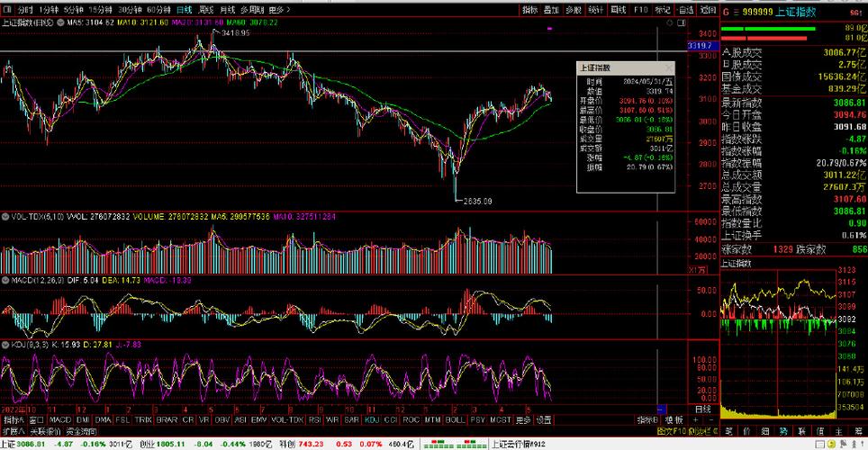Open the 画线 drawing tools
The height and width of the screenshot is (450, 868).
pyautogui.click(x=618, y=9)
